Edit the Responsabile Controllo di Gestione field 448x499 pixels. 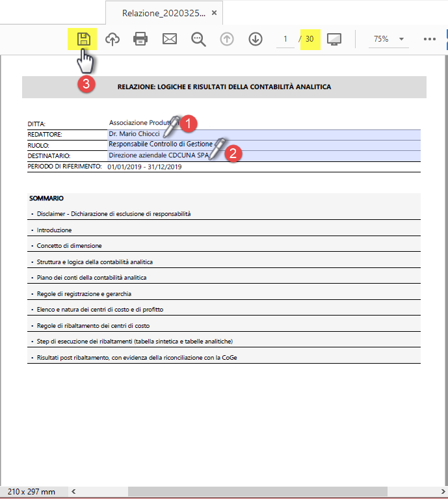click(264, 145)
